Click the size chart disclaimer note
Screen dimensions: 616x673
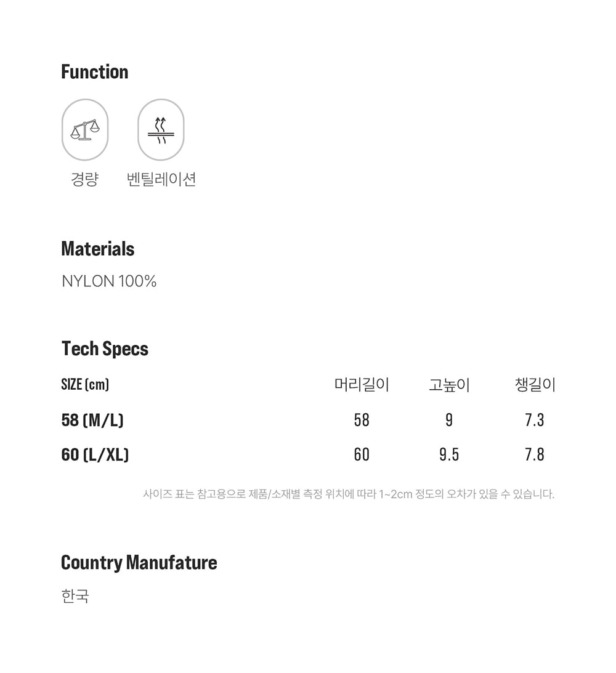(x=349, y=494)
